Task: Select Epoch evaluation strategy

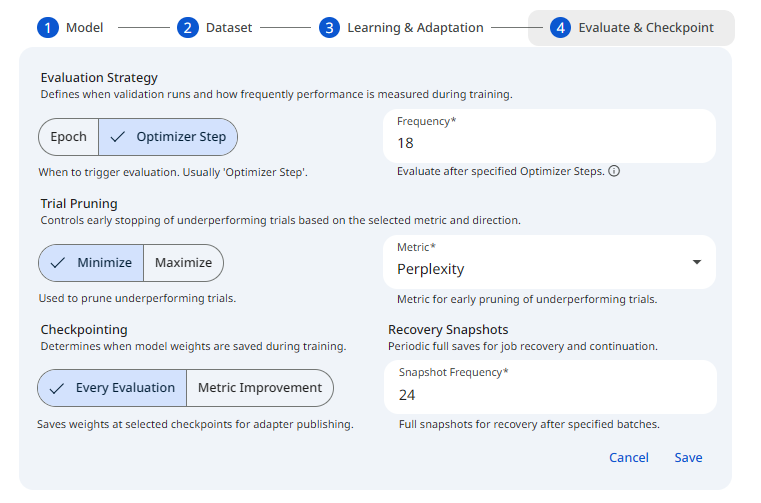Action: pyautogui.click(x=69, y=137)
